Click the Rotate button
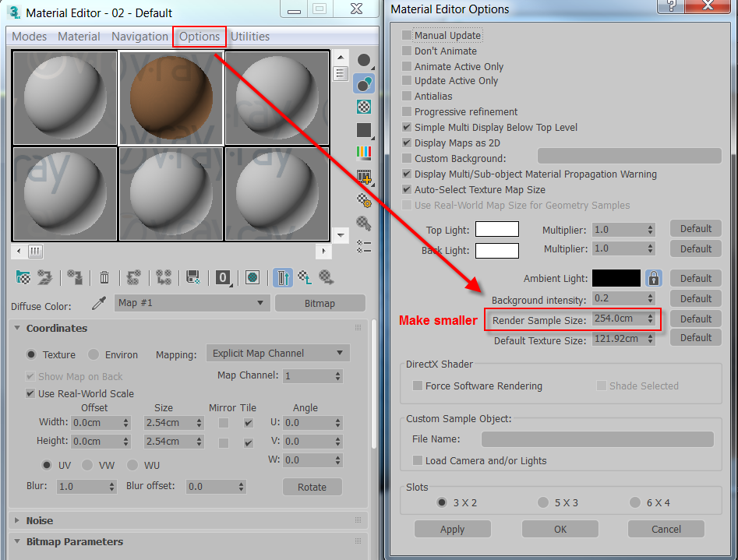Image resolution: width=738 pixels, height=560 pixels. pos(312,487)
